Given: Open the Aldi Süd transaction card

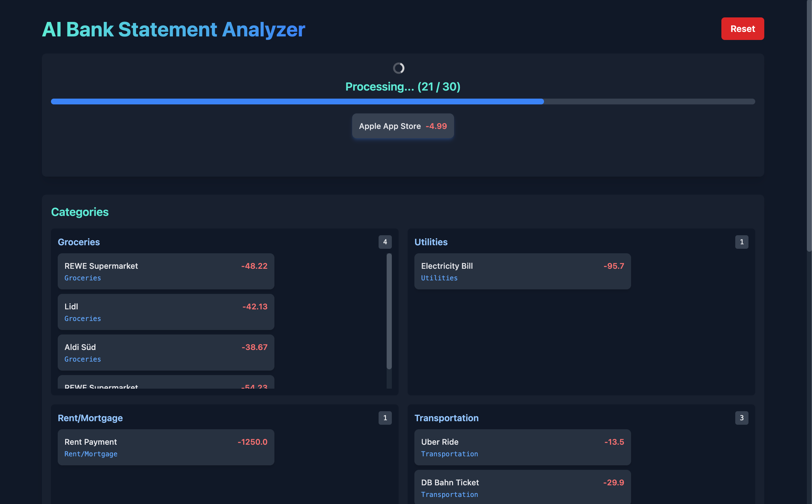Looking at the screenshot, I should 166,352.
